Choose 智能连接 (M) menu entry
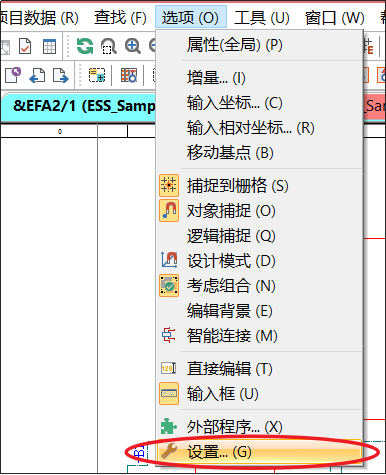This screenshot has height=475, width=386. [x=260, y=335]
